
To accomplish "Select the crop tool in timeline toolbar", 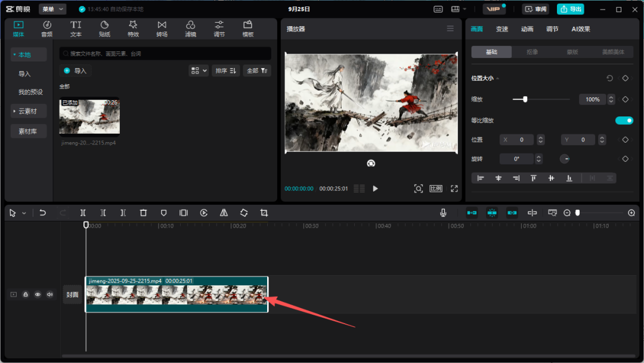I will (264, 213).
